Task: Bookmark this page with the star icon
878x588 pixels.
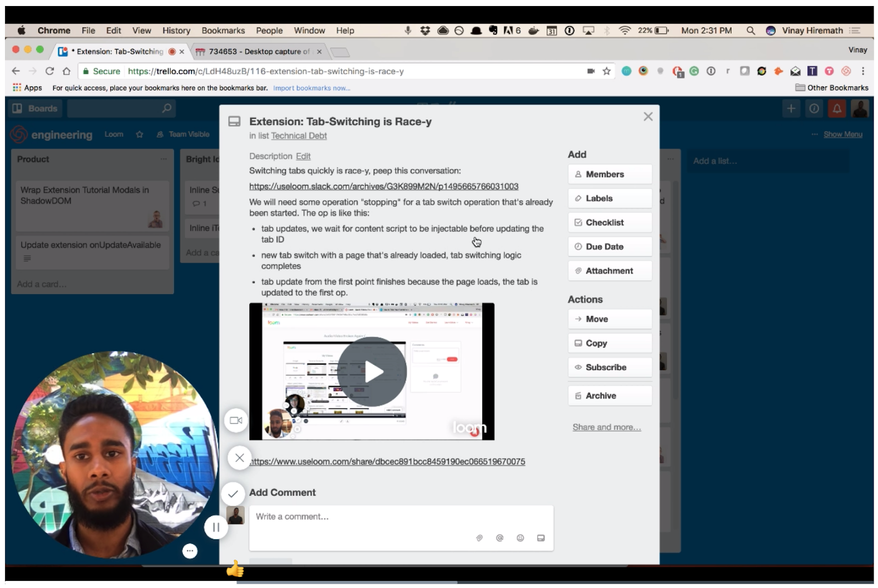Action: point(606,71)
